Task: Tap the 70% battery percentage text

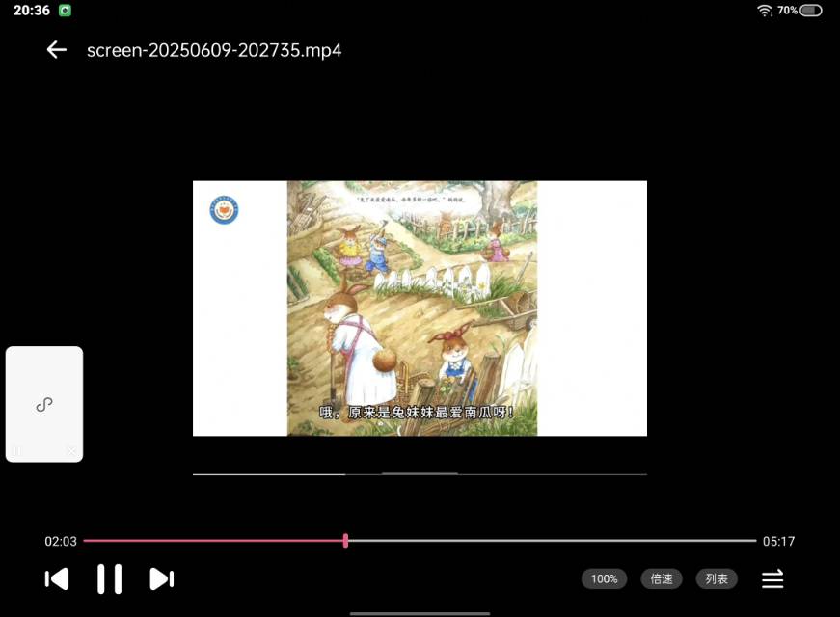Action: (x=788, y=11)
